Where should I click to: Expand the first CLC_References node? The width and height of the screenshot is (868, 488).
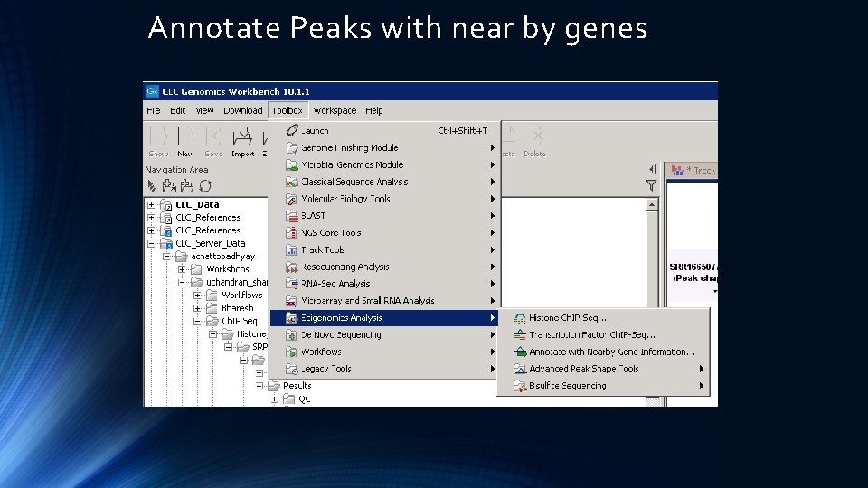click(x=151, y=218)
